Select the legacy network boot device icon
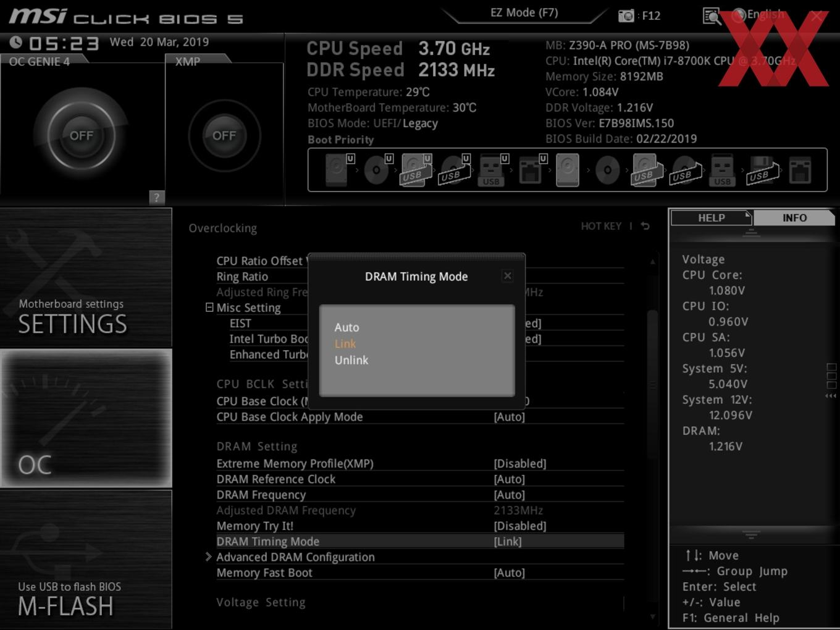The image size is (840, 630). (800, 170)
